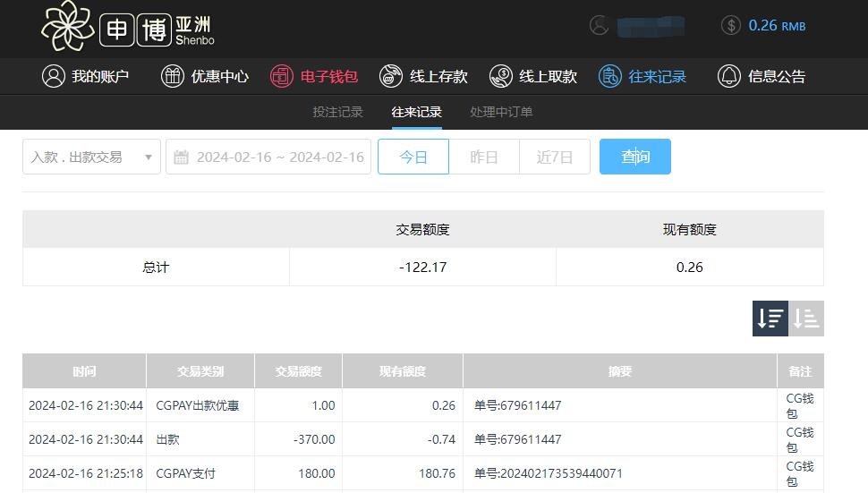Open 优惠中心 promotions gift icon
Viewport: 868px width, 493px height.
point(172,77)
